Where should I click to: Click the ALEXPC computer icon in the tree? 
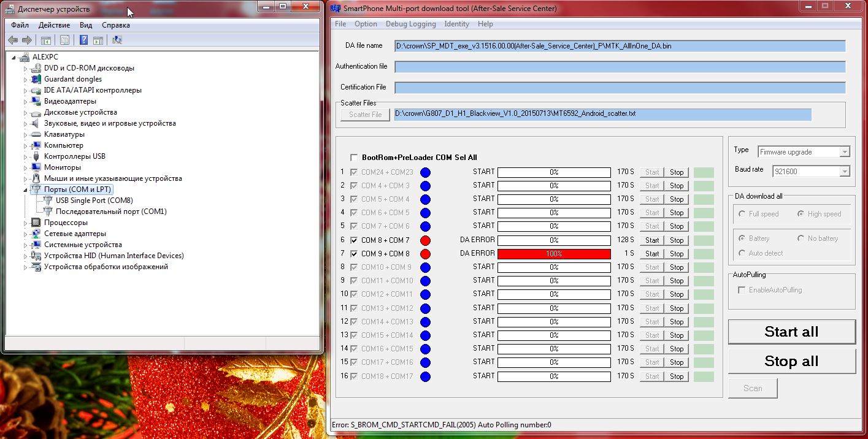click(x=25, y=57)
